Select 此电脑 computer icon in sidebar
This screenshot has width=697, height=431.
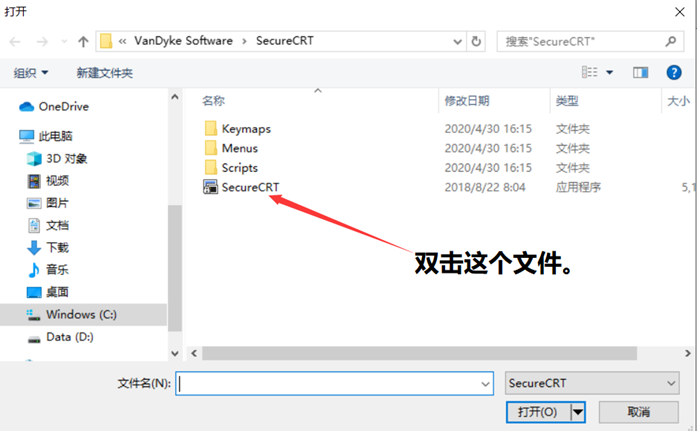[27, 136]
